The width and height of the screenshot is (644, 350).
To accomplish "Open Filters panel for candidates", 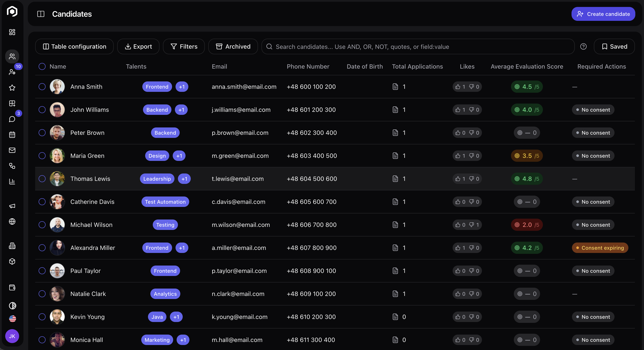I will [x=184, y=46].
